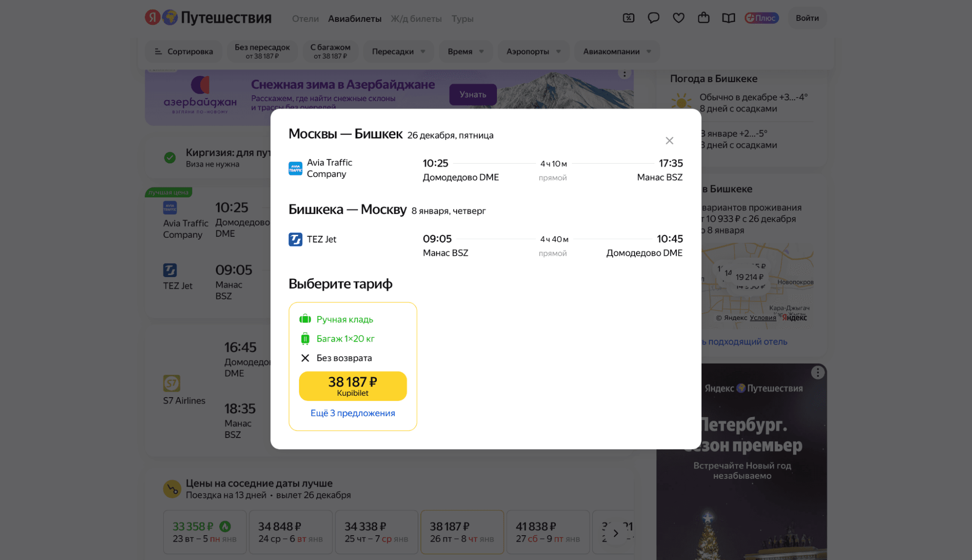This screenshot has width=972, height=560.
Task: Toggle the 'С багажом' filter
Action: [x=330, y=51]
